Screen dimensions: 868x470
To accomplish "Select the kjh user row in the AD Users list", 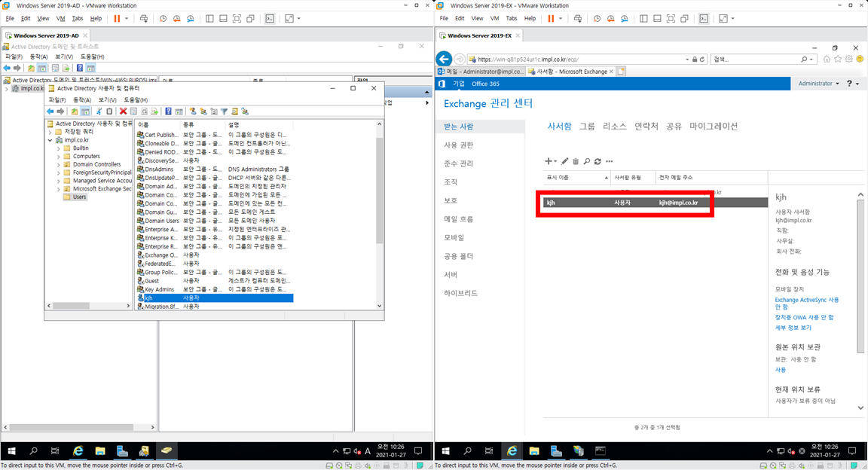I will coord(215,298).
